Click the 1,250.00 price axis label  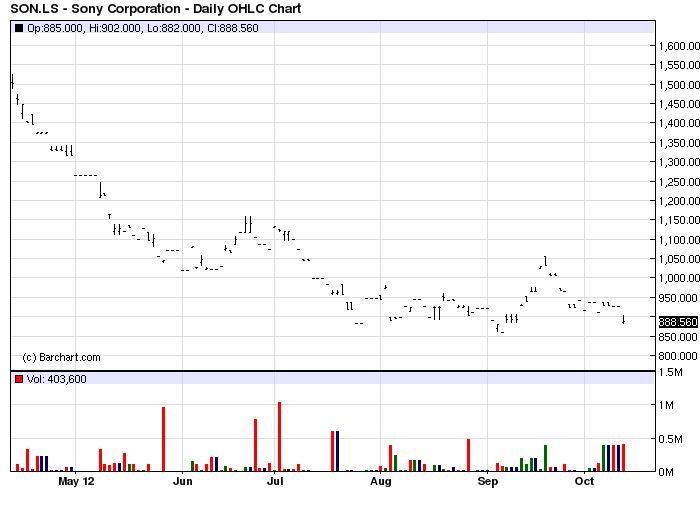click(679, 182)
